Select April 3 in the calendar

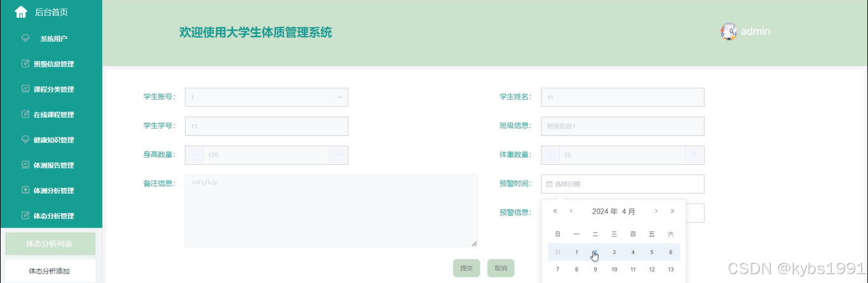(614, 252)
